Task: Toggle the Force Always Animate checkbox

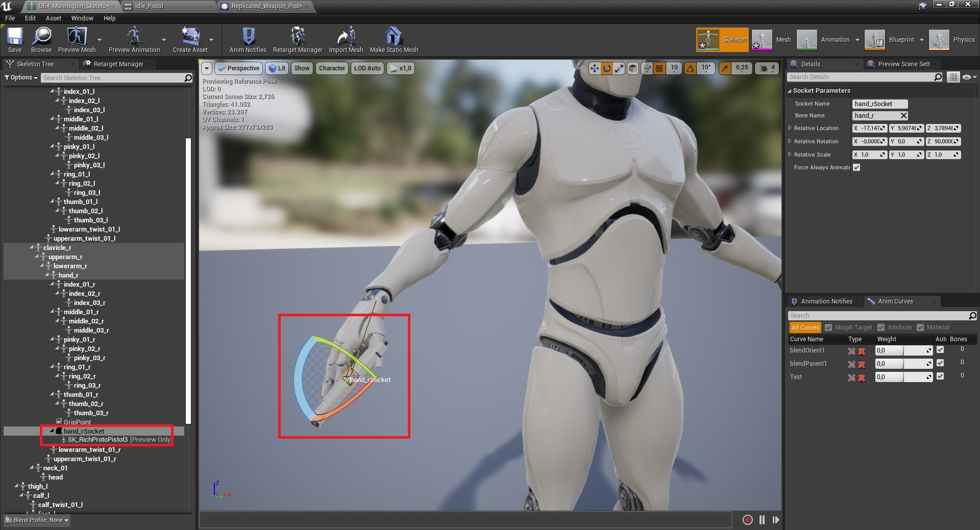Action: [x=856, y=167]
